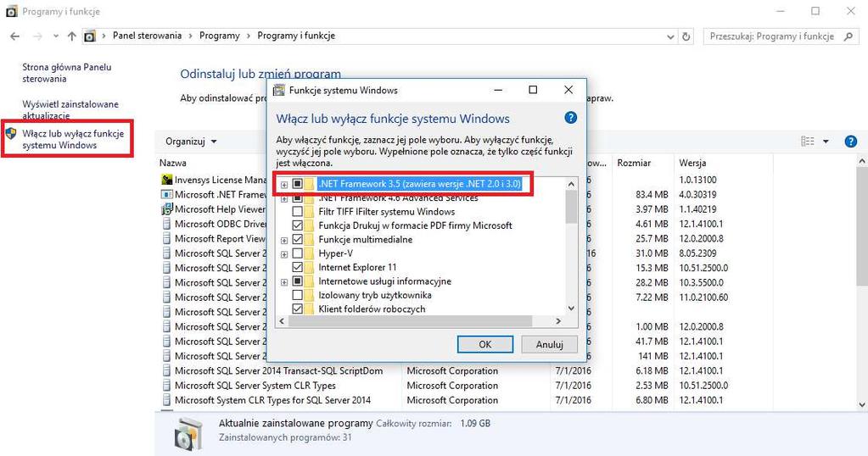Screen dimensions: 868x456
Task: Expand Funkcje multimedialne tree node
Action: pyautogui.click(x=284, y=241)
